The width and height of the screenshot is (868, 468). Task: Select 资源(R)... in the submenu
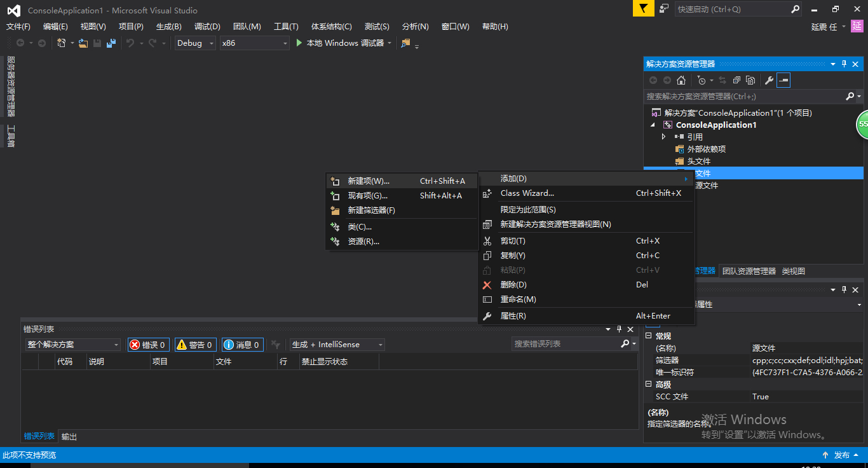(402, 242)
